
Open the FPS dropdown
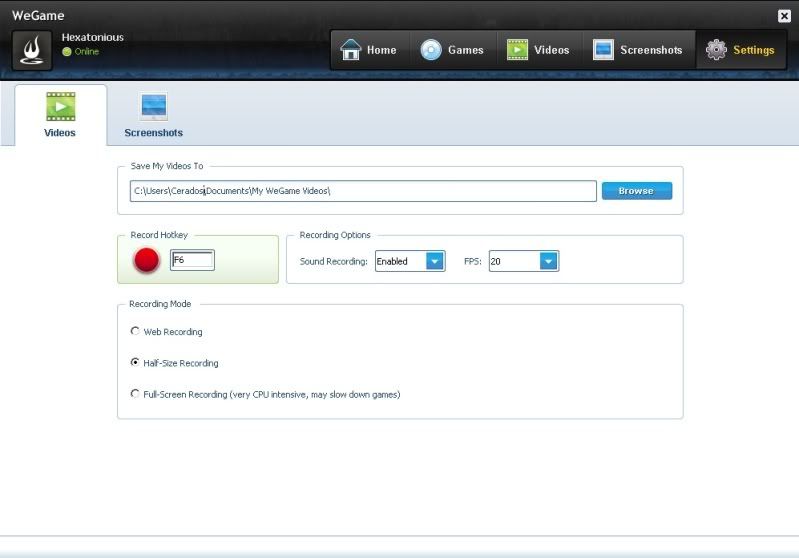tap(523, 261)
